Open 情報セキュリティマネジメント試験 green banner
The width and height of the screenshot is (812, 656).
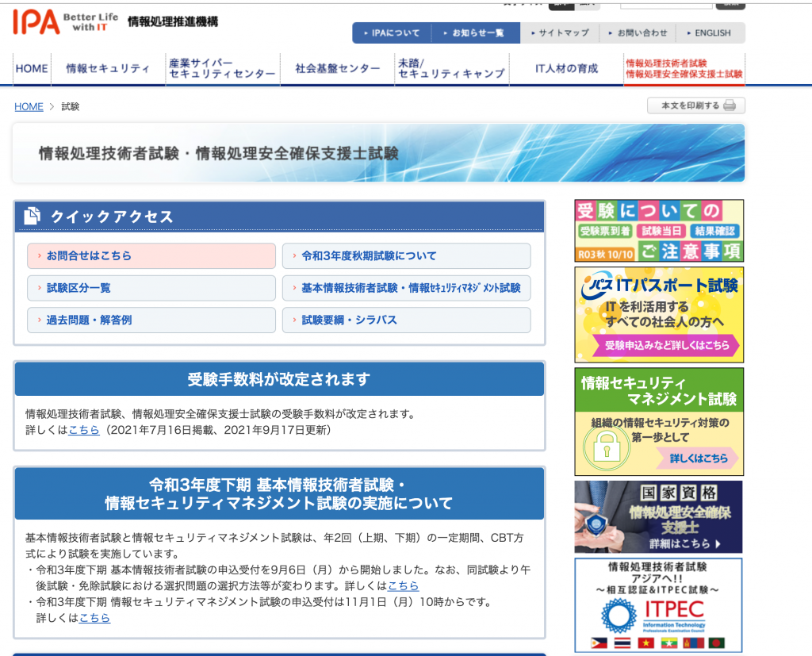[x=659, y=421]
